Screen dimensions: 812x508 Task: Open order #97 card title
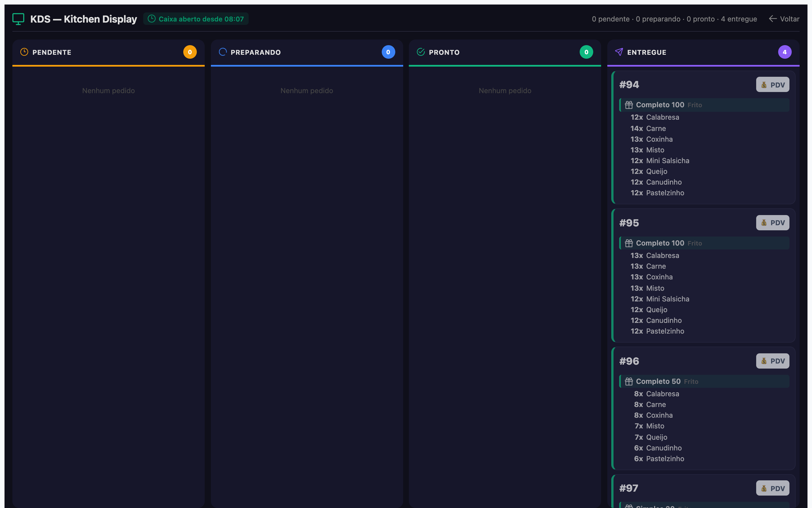coord(629,488)
